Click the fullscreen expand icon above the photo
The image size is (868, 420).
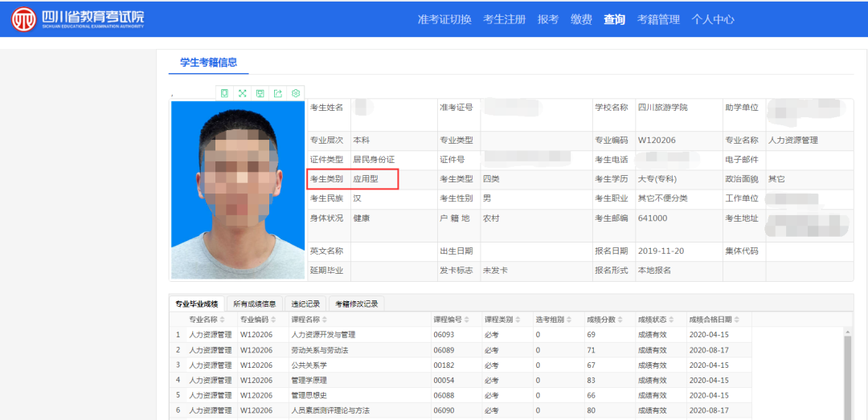242,93
